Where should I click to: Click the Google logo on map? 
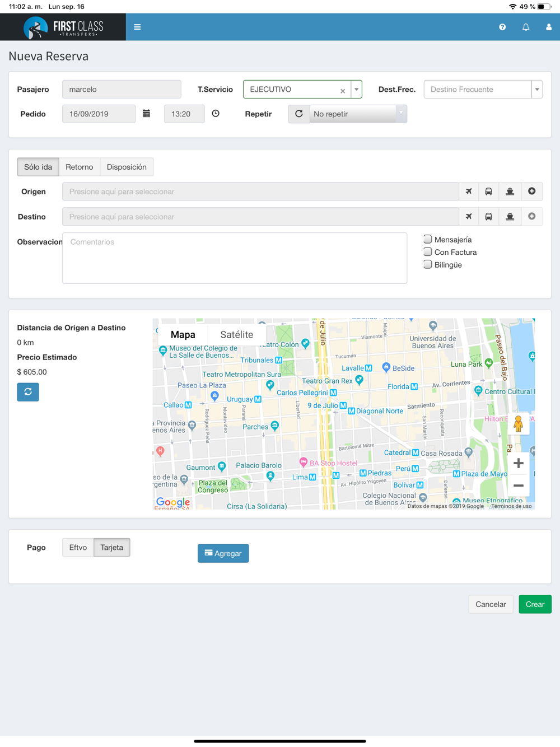(x=173, y=502)
